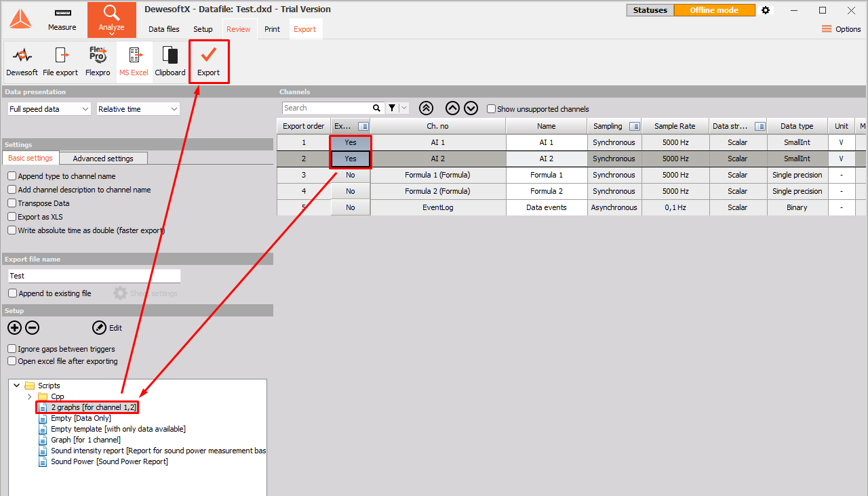This screenshot has width=868, height=496.
Task: Enable Add channel description to channel name
Action: coord(12,190)
